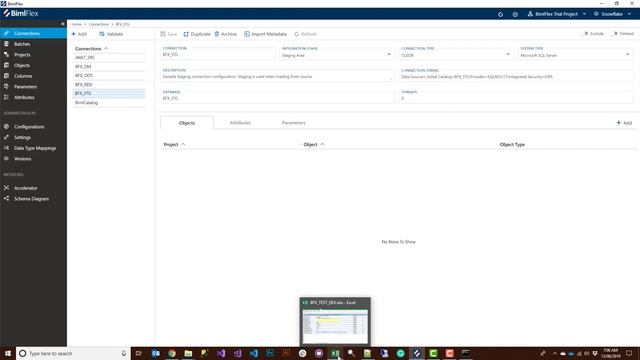640x360 pixels.
Task: Click the help circle icon in top bar
Action: tap(515, 14)
